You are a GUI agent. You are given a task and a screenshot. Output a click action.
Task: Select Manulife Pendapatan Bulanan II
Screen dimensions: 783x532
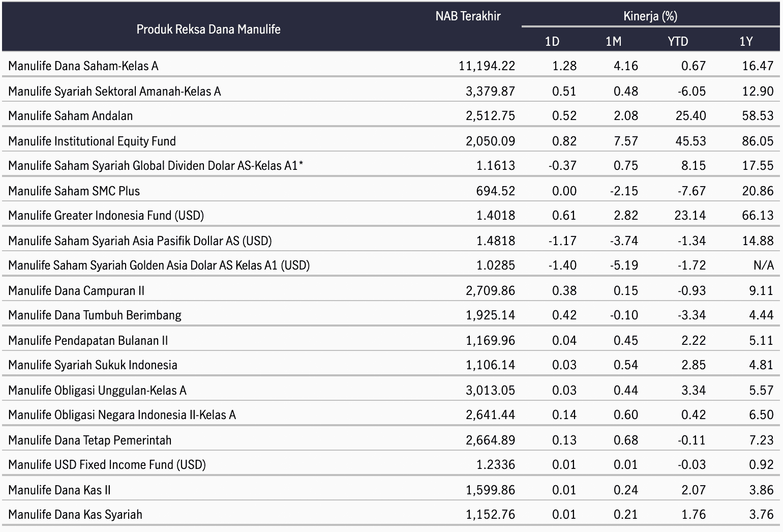point(88,341)
